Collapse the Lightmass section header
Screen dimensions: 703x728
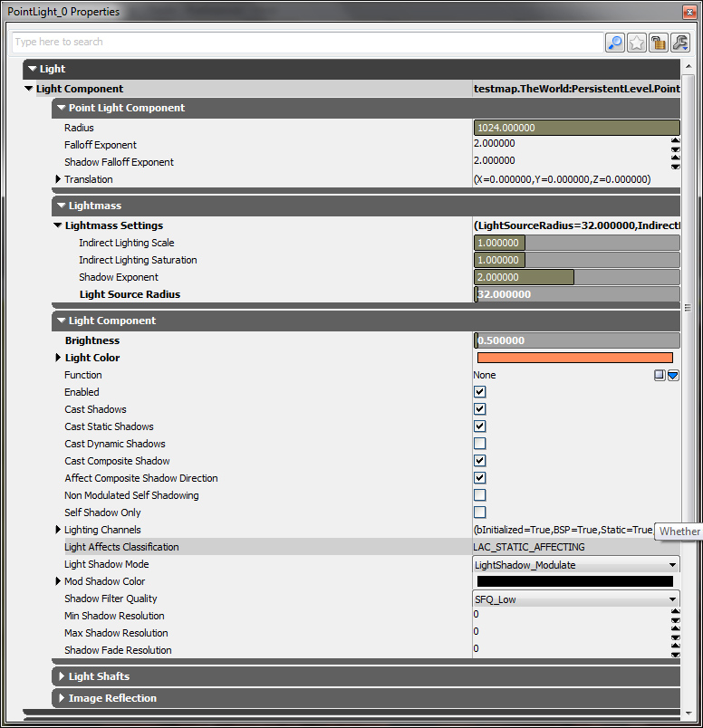click(x=62, y=206)
